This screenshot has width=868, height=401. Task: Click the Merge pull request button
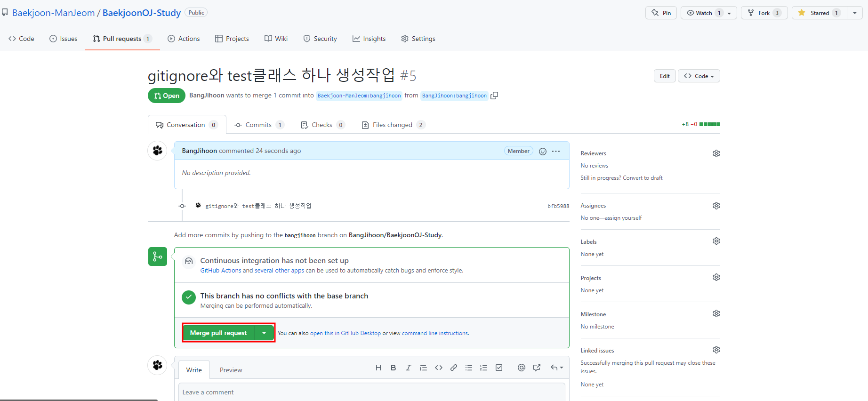(218, 333)
